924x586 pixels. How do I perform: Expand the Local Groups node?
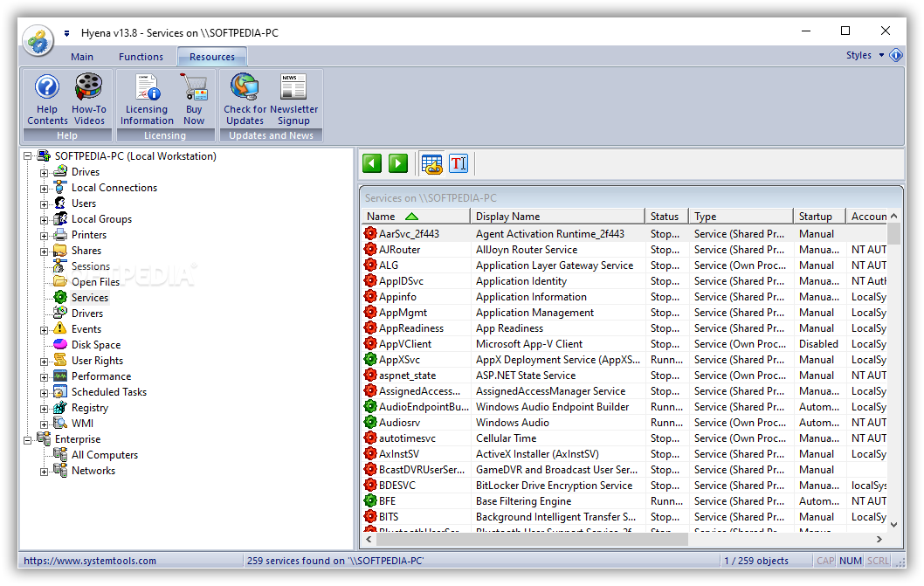coord(45,220)
